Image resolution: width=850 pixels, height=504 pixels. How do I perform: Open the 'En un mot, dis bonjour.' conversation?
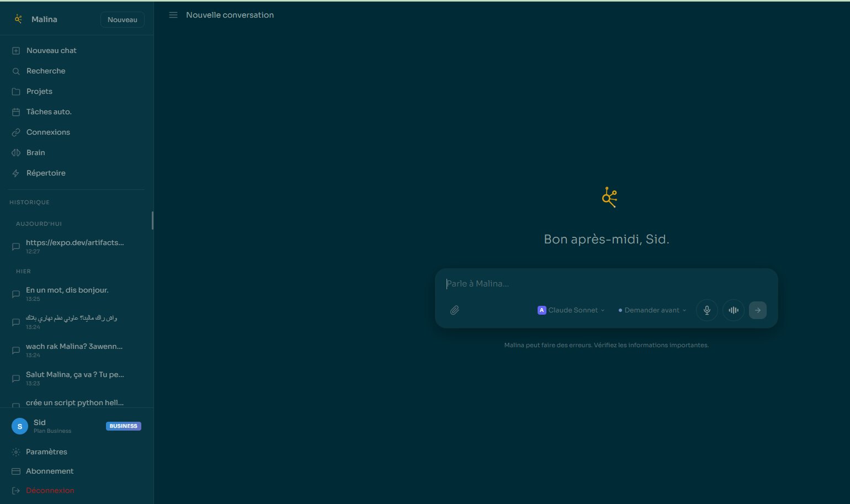[77, 294]
